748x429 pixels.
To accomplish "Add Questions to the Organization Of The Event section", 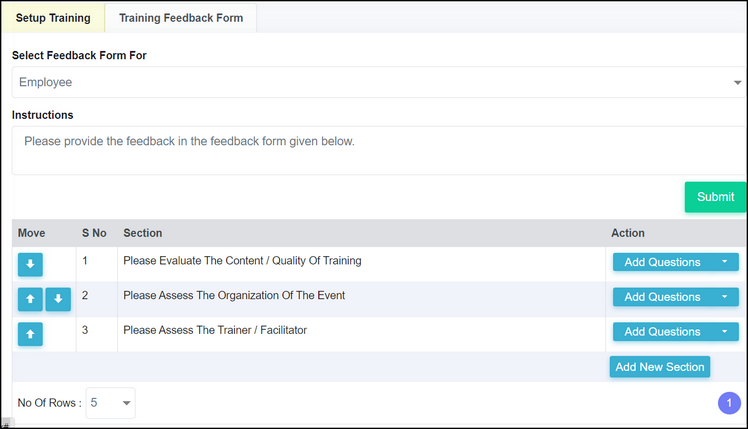I will [662, 297].
